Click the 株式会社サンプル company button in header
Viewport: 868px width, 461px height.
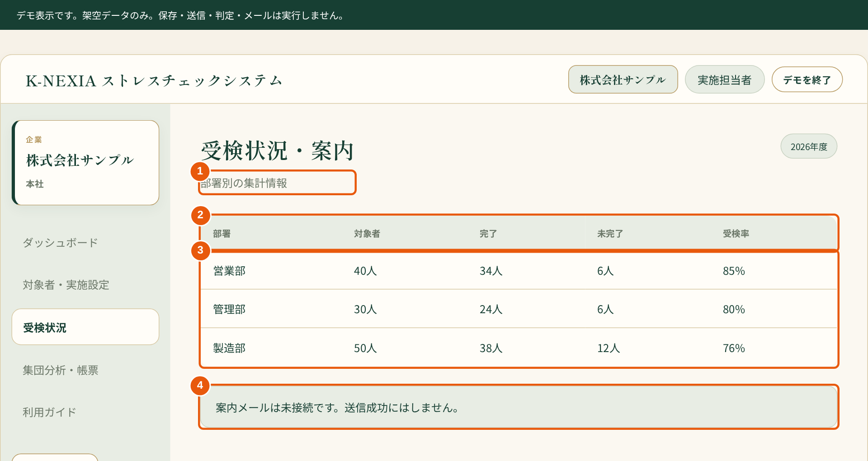623,80
